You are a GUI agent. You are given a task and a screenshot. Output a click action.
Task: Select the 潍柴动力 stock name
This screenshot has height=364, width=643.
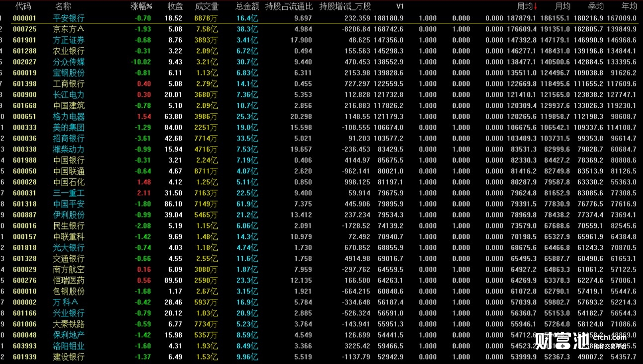coord(69,149)
